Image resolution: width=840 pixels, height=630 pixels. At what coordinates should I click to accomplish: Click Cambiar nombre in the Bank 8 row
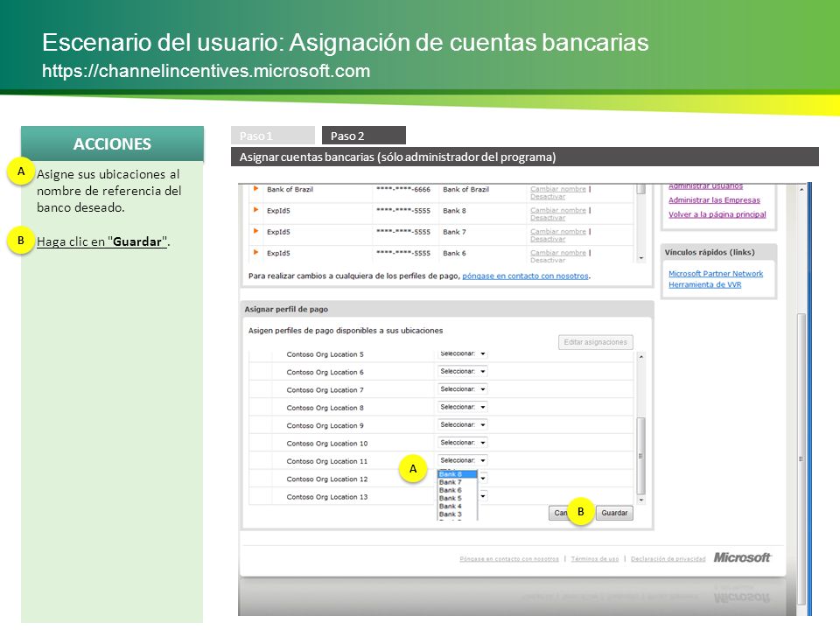[x=558, y=210]
